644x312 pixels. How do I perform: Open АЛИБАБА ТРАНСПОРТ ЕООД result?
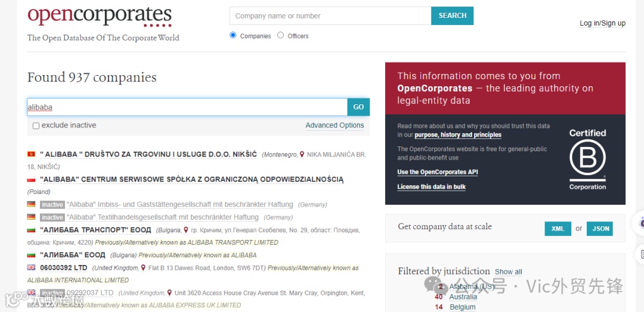[95, 230]
